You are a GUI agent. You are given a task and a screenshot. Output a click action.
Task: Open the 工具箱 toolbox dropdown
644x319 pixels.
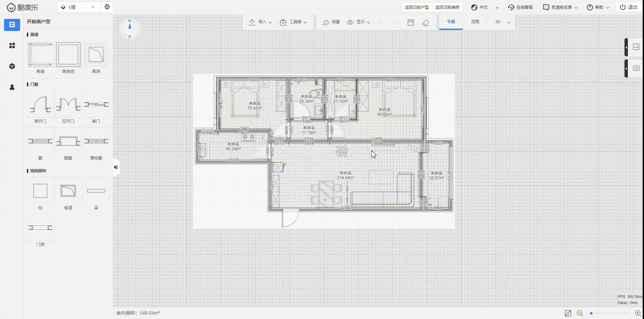[293, 22]
